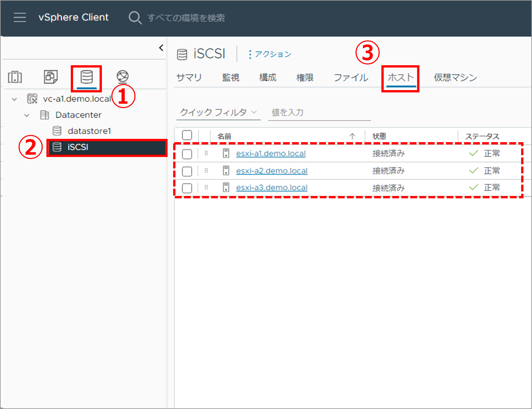Screen dimensions: 532x409
Task: Collapse the Datacenter tree node
Action: click(x=27, y=115)
